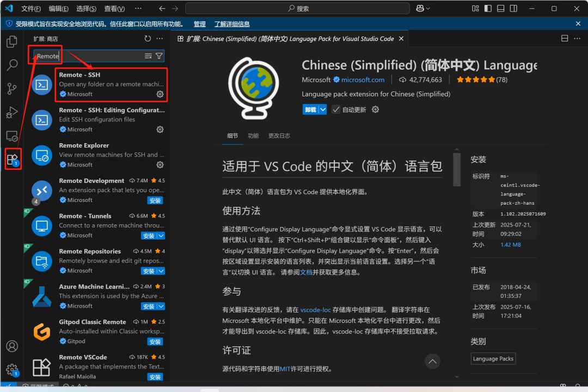Open the microsoft.com publisher link
This screenshot has width=588, height=392.
(x=363, y=79)
